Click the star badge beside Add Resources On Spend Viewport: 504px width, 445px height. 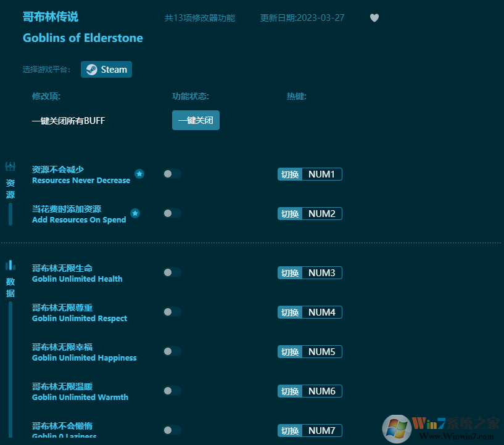(135, 213)
